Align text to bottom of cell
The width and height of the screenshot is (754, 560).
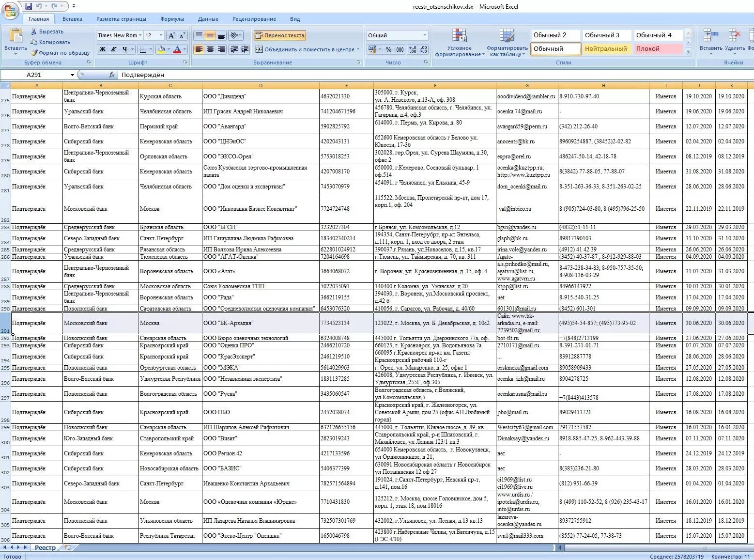(x=221, y=35)
